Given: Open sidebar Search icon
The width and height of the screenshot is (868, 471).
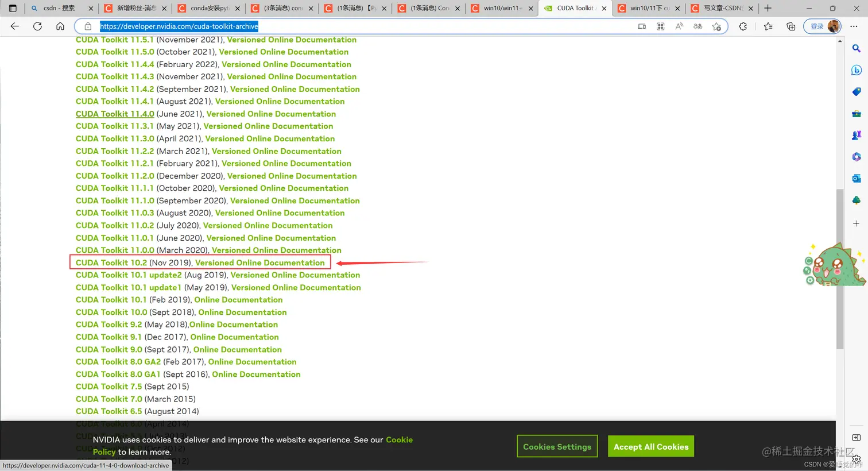Looking at the screenshot, I should pos(856,49).
